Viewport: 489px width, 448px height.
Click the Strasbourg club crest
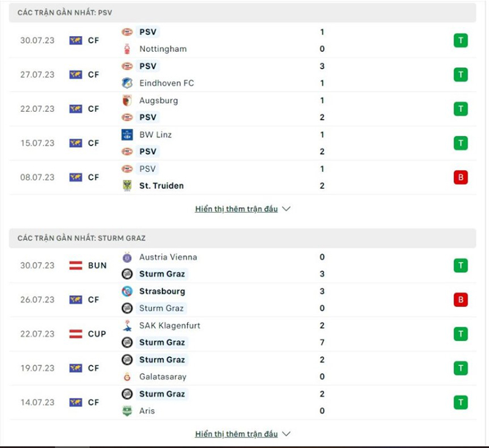128,292
